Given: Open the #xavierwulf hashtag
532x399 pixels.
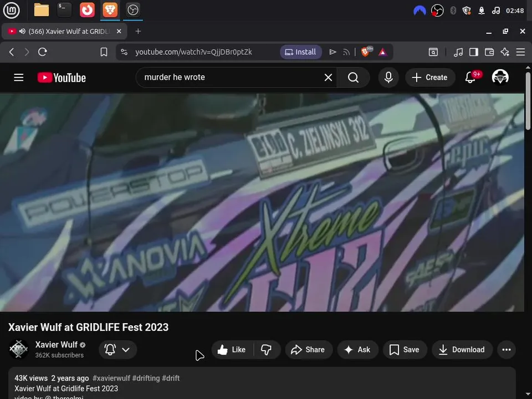Looking at the screenshot, I should tap(111, 378).
